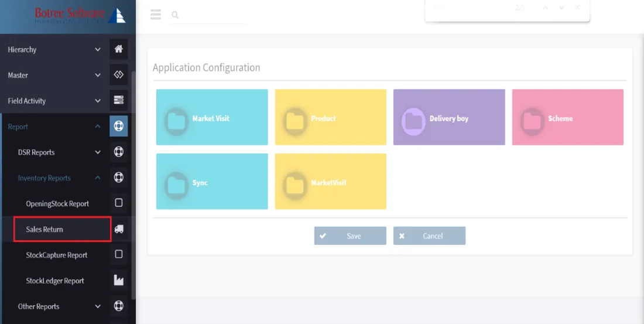Click the lifebuoy icon beside Other Reports
The image size is (644, 324).
[119, 306]
